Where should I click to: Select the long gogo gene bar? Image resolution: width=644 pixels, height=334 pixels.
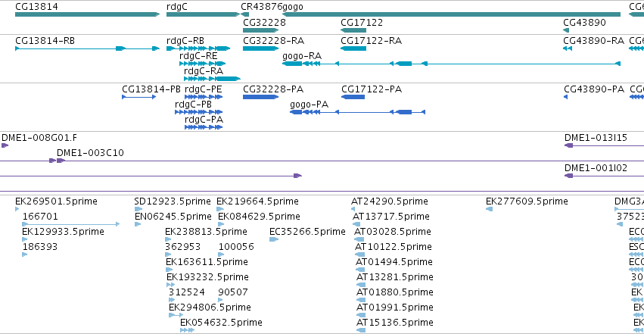click(x=451, y=14)
